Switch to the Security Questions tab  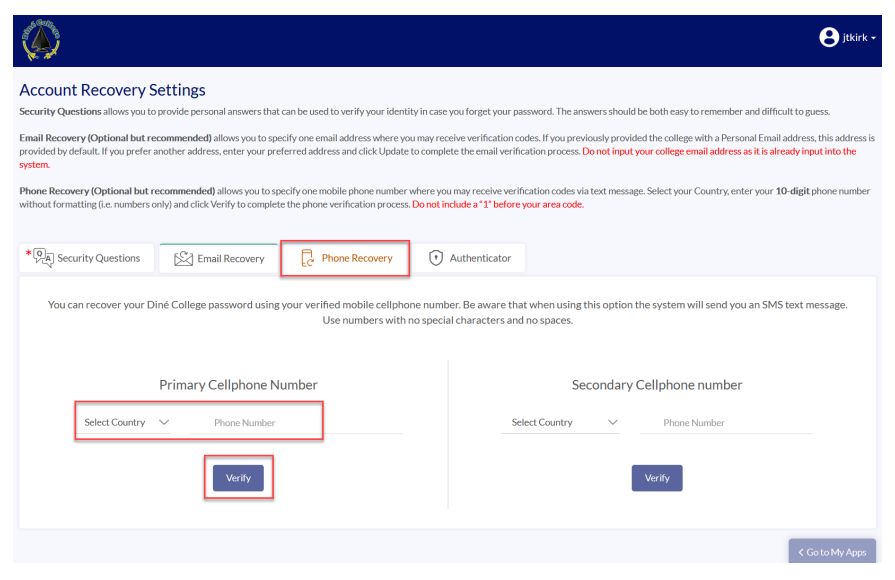87,258
